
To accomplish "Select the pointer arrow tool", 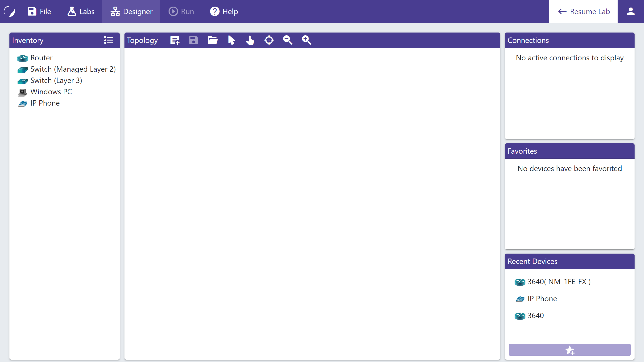I will tap(231, 40).
